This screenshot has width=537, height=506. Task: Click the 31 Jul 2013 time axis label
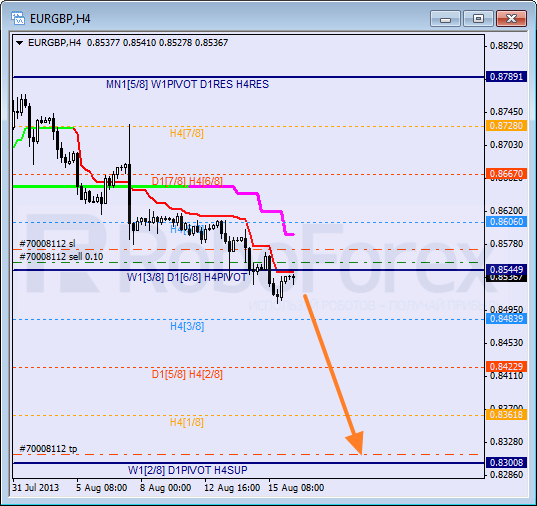click(36, 488)
